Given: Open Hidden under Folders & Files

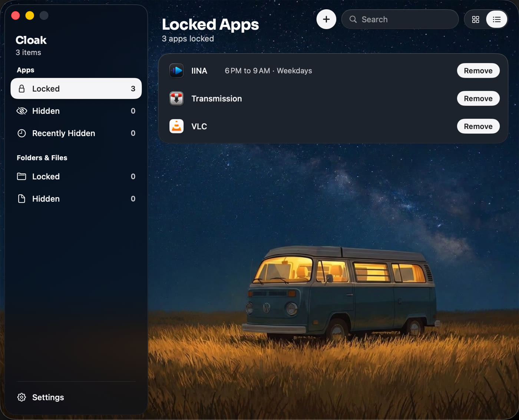Looking at the screenshot, I should [76, 199].
